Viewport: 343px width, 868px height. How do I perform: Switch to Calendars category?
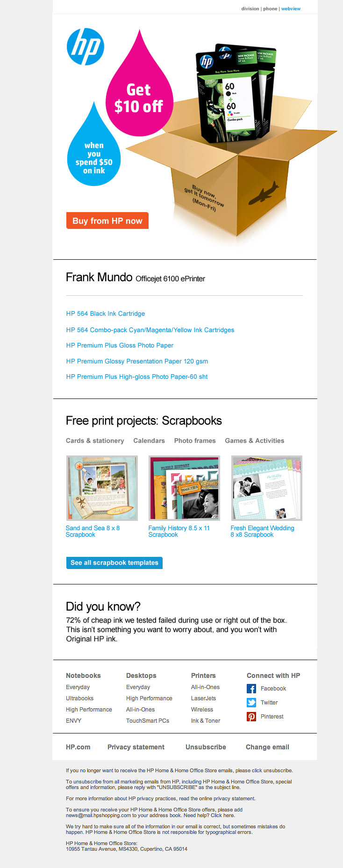149,441
